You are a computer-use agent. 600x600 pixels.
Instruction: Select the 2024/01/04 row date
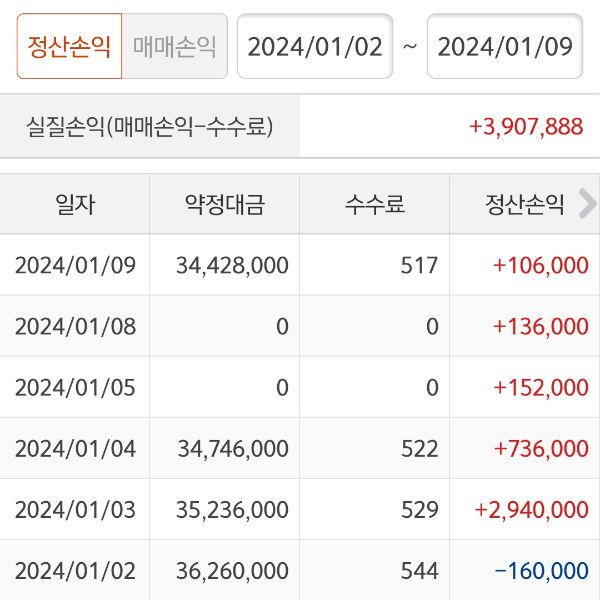[x=75, y=448]
